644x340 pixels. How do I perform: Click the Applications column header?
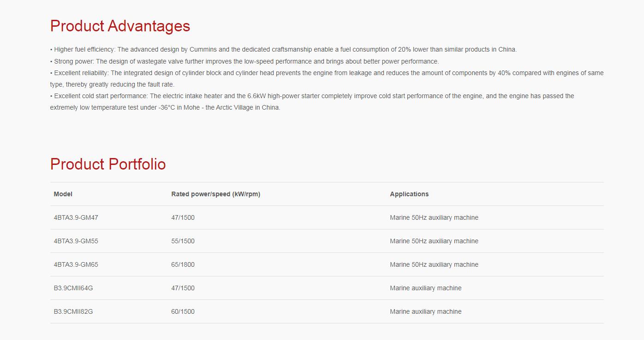point(409,194)
